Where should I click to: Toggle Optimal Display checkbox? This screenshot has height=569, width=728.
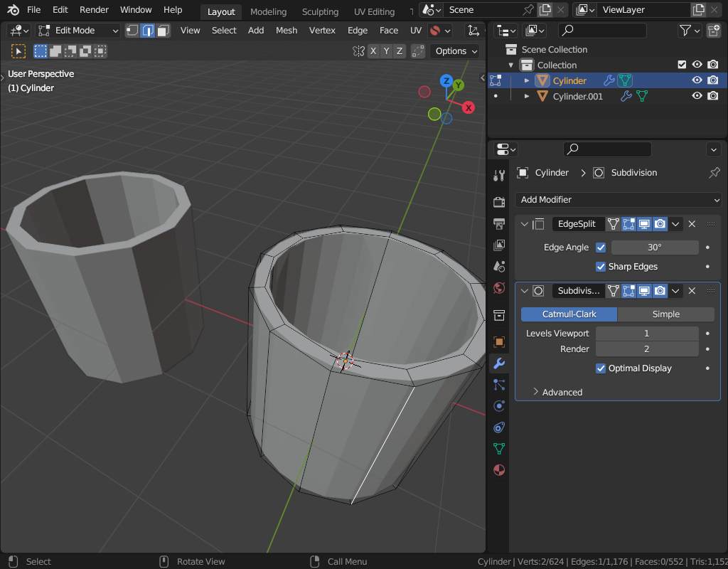pos(601,368)
